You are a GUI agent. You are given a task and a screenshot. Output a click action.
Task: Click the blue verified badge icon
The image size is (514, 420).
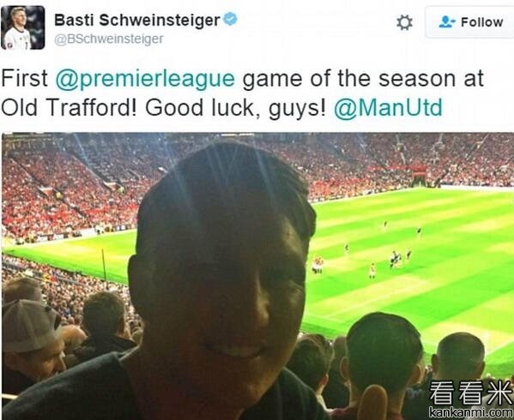[x=231, y=19]
